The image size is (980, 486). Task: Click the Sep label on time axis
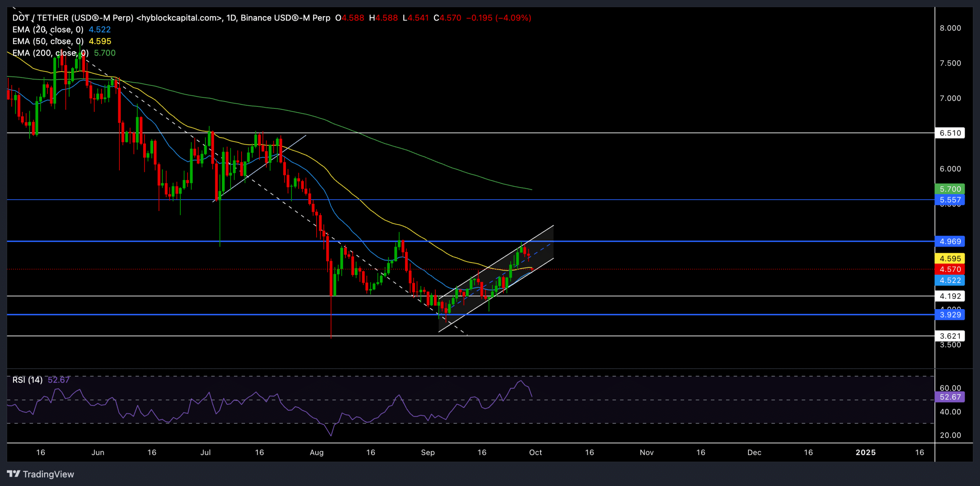(428, 452)
